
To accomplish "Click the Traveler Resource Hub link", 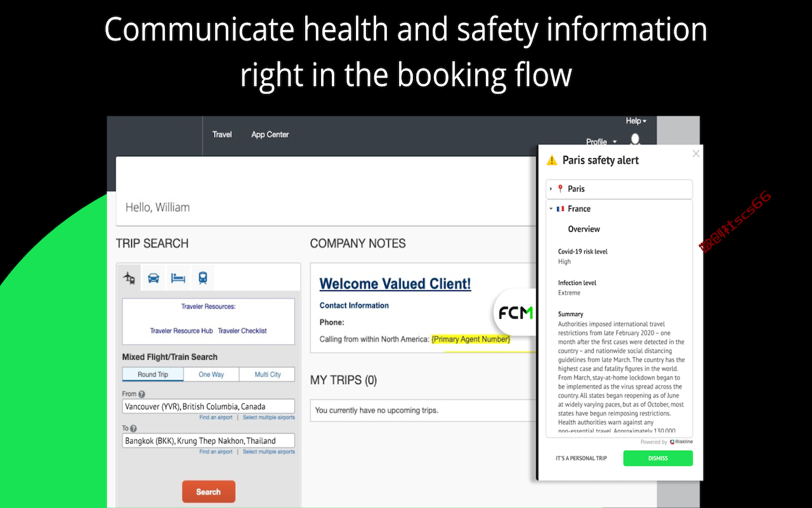I will pos(181,331).
